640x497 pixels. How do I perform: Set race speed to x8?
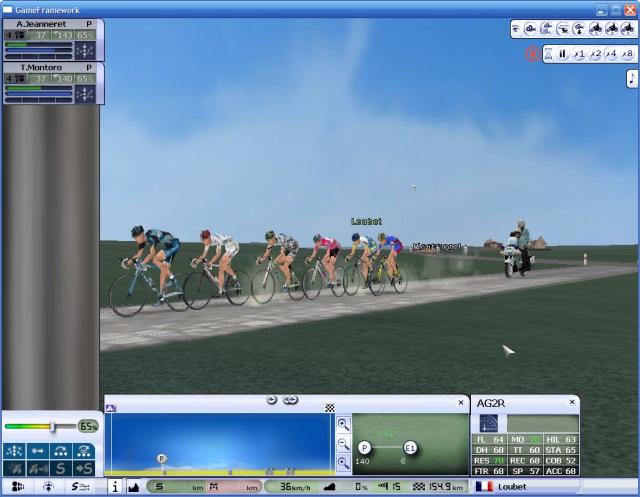click(x=627, y=54)
